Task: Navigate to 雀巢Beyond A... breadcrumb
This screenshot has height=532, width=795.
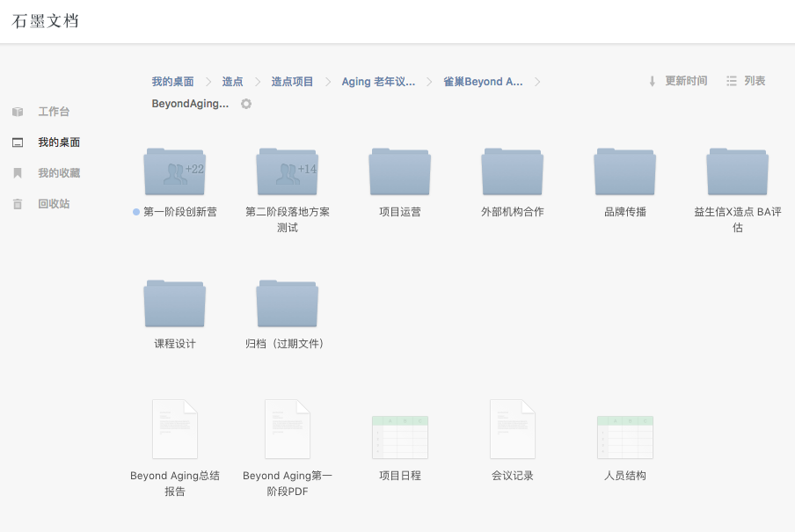Action: 483,82
